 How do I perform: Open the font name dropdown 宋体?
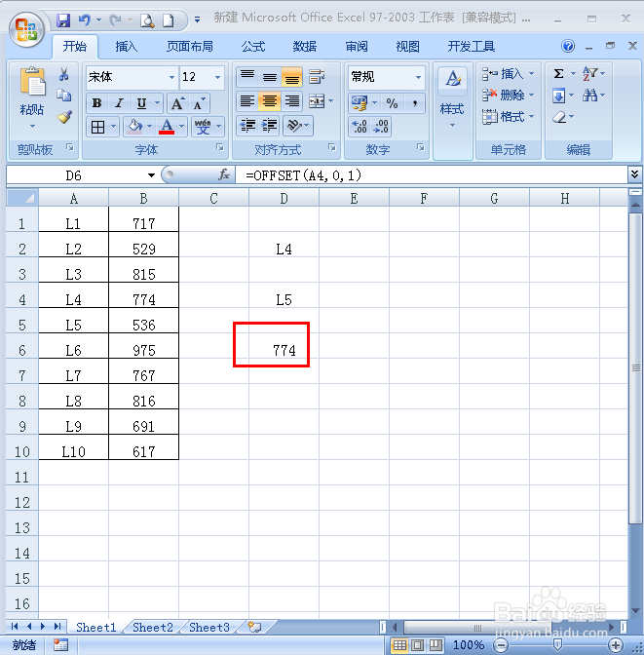(171, 77)
